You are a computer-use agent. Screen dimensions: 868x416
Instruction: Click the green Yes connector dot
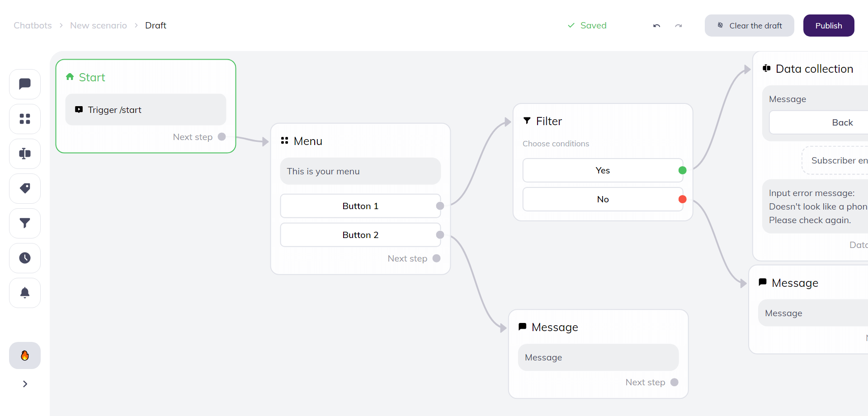click(x=683, y=170)
